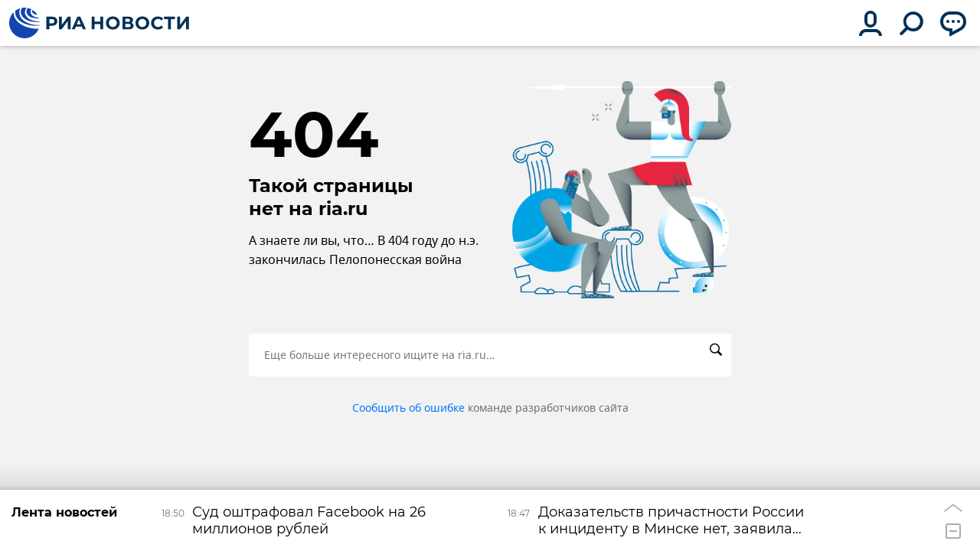Image resolution: width=980 pixels, height=551 pixels.
Task: Click the Peloponnesian war fact text
Action: (x=364, y=250)
